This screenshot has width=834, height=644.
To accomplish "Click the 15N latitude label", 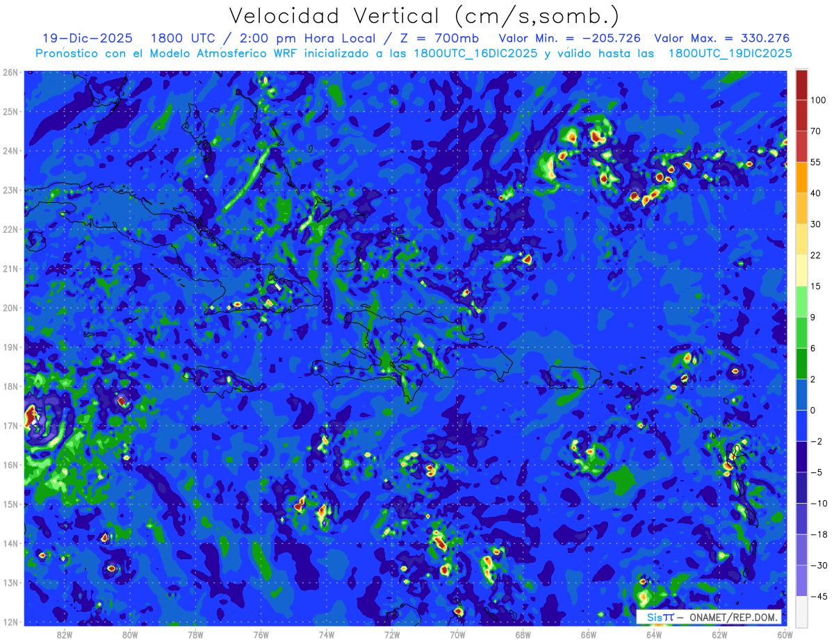I will 10,504.
